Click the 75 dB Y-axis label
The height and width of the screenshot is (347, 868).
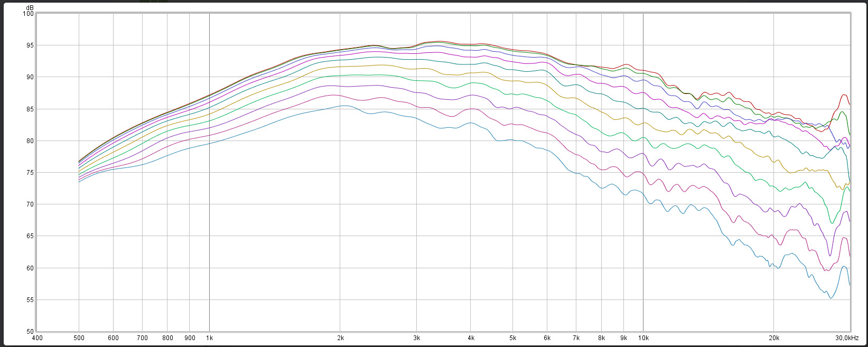click(30, 173)
